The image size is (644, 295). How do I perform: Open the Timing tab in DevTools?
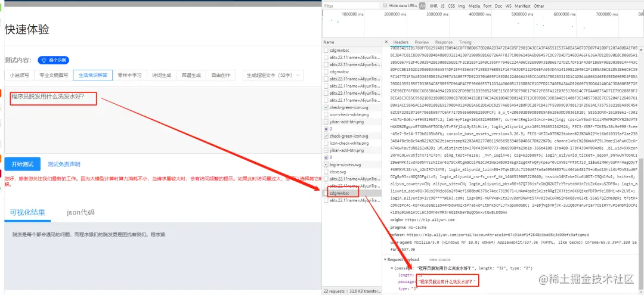465,42
